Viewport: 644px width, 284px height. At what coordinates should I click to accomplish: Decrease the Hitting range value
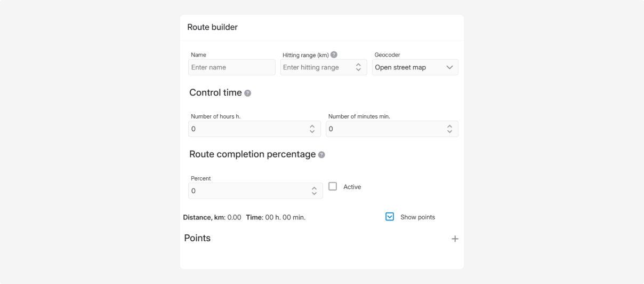click(358, 70)
